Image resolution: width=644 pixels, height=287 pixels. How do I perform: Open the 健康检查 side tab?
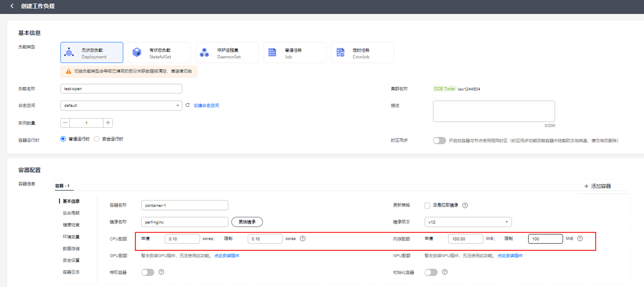(71, 225)
